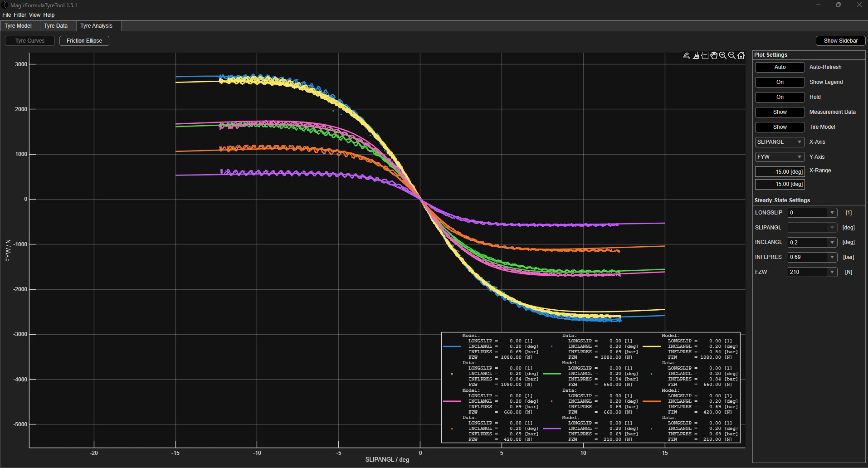
Task: Click the orange model line legend swatch
Action: [651, 401]
